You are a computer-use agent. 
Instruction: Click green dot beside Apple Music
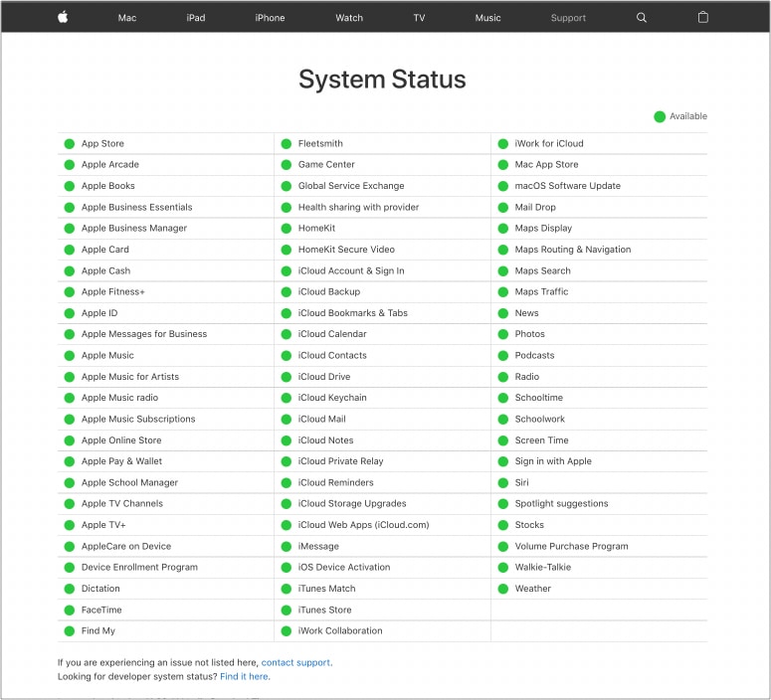pyautogui.click(x=70, y=355)
